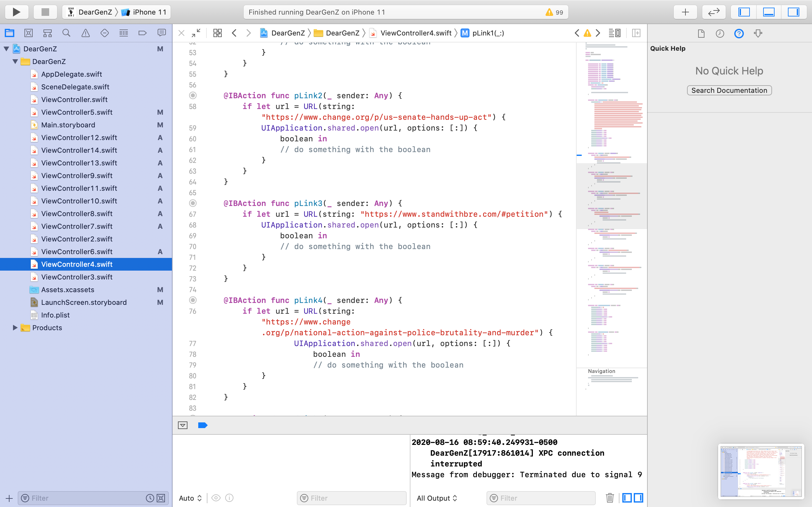This screenshot has height=507, width=812.
Task: Click the minimap highlighted viewport region
Action: point(611,196)
